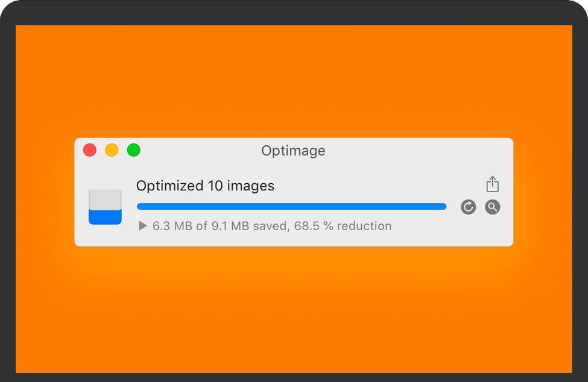Reveal optimized files with the magnifying glass icon
Viewport: 588px width, 382px height.
coord(492,207)
